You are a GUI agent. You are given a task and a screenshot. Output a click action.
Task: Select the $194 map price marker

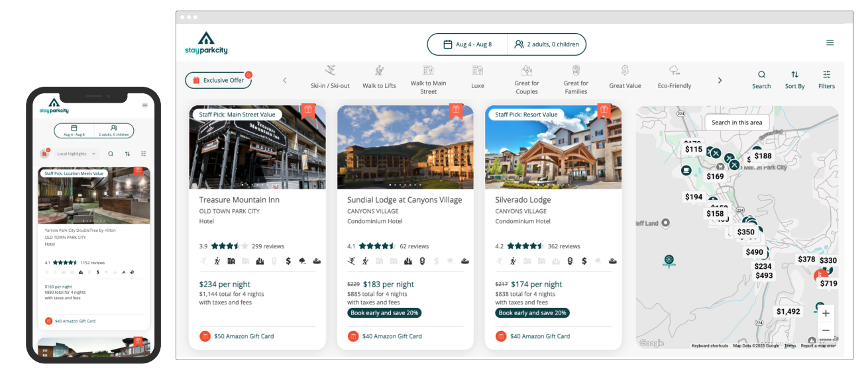(694, 197)
